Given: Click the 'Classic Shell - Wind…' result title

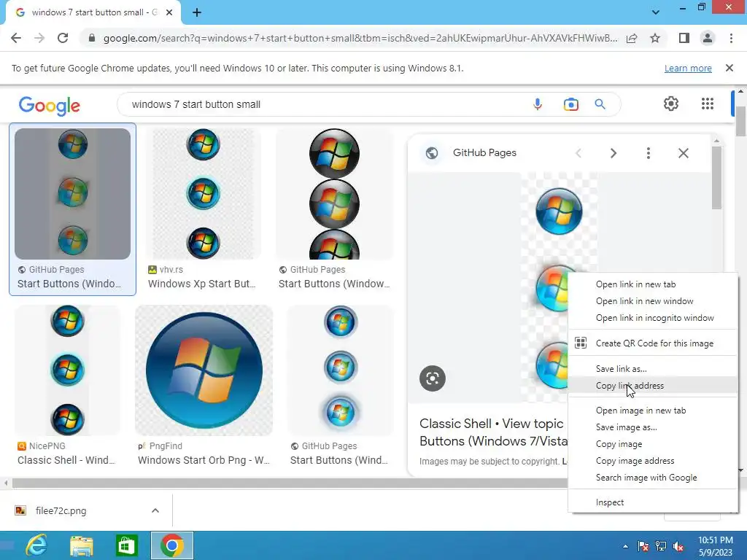Looking at the screenshot, I should [66, 461].
